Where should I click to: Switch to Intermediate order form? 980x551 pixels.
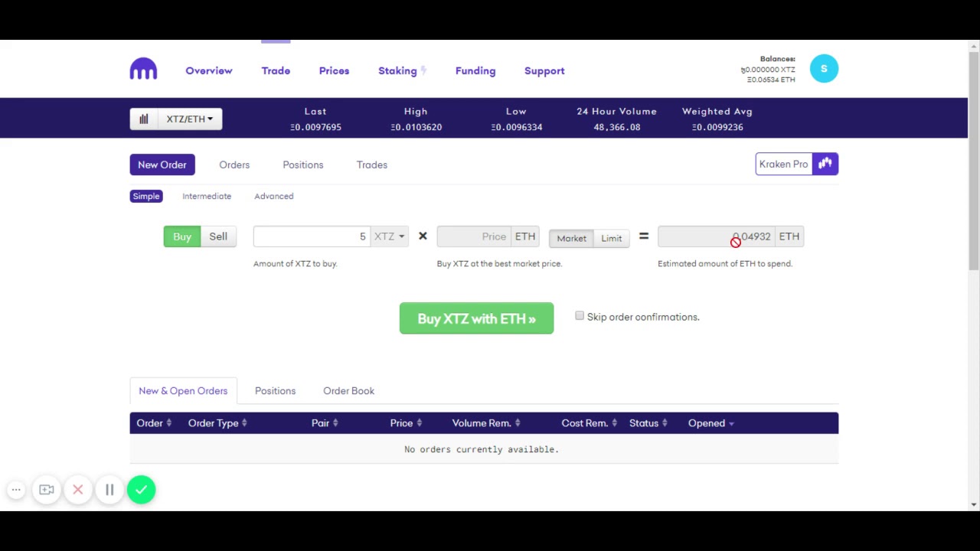(207, 196)
